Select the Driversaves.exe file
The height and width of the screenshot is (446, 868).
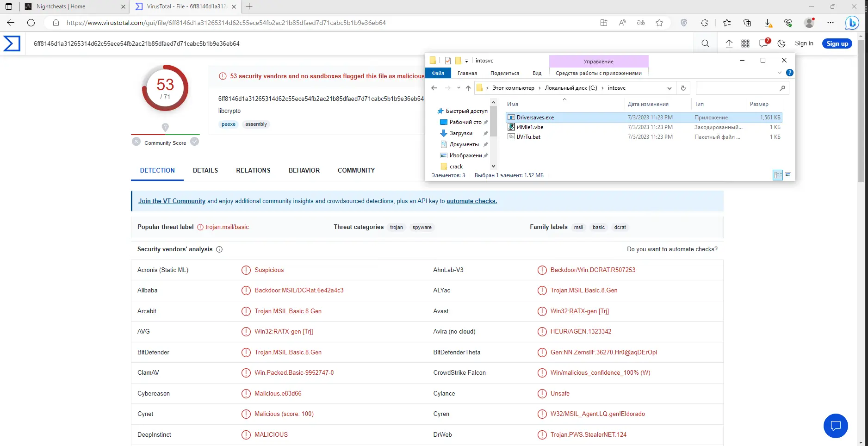(x=535, y=118)
